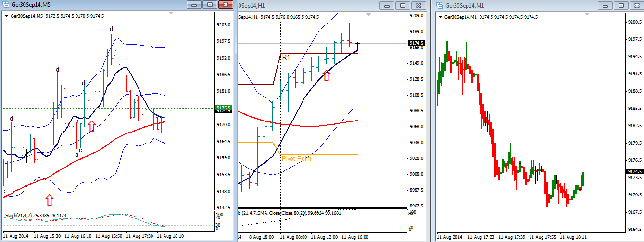The width and height of the screenshot is (644, 242).
Task: Click the Pivot Point label in H1 chart
Action: point(296,158)
